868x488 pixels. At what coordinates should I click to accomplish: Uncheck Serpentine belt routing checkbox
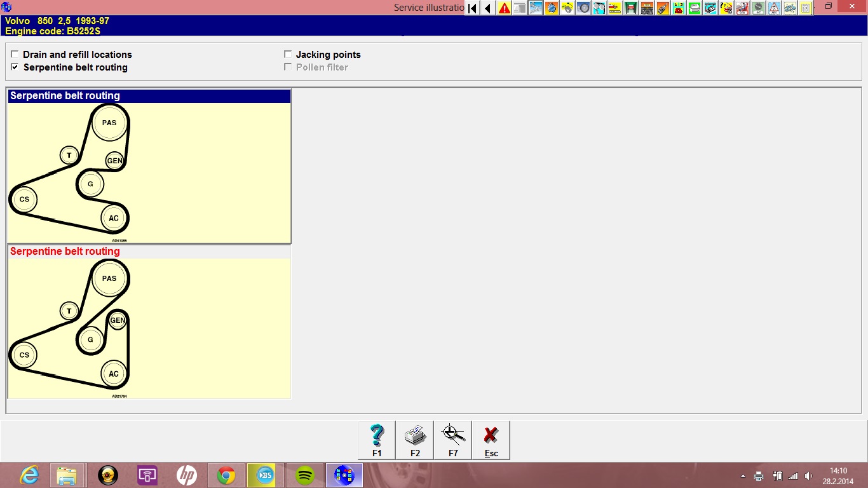coord(15,67)
